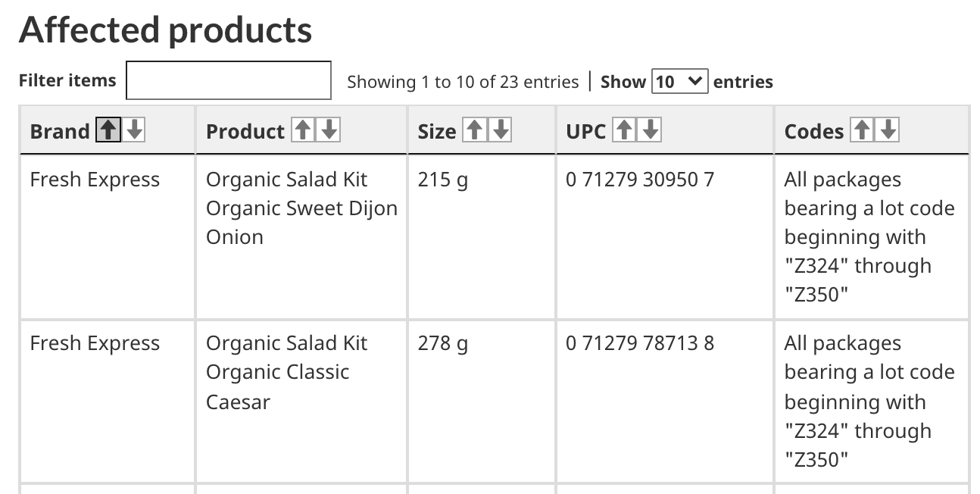Viewport: 980px width, 494px height.
Task: Click the Organic Sweet Dijon Onion product cell
Action: [x=301, y=237]
